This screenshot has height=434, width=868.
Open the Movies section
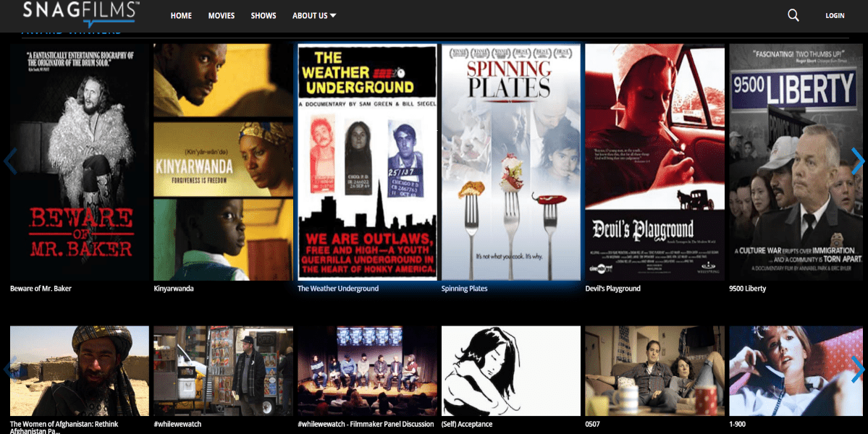point(222,15)
